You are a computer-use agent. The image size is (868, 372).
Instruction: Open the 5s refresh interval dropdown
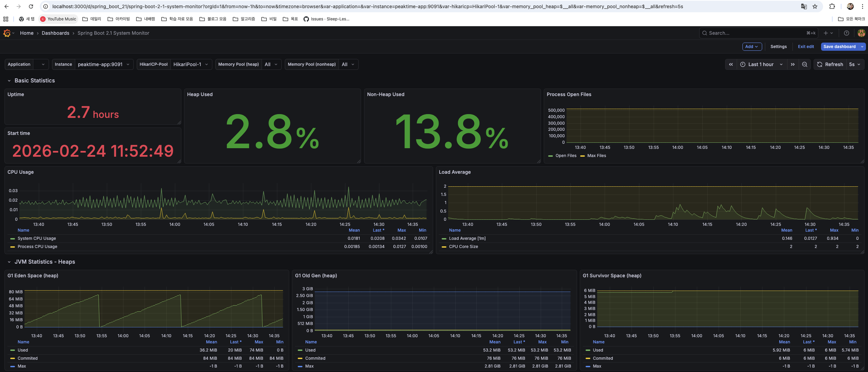[x=855, y=64]
